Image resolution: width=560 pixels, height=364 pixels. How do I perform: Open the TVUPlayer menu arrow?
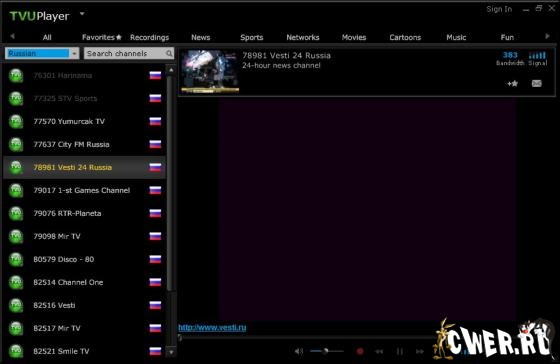click(x=82, y=14)
